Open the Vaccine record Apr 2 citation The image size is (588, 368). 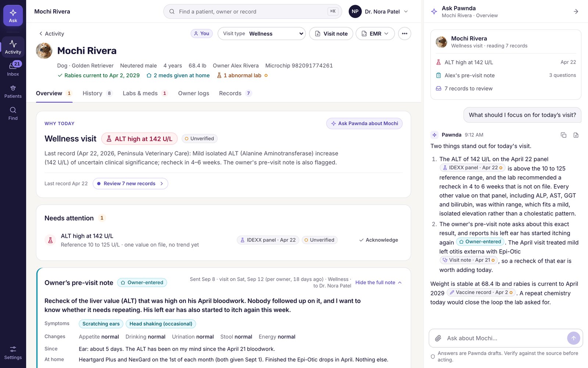coord(481,293)
